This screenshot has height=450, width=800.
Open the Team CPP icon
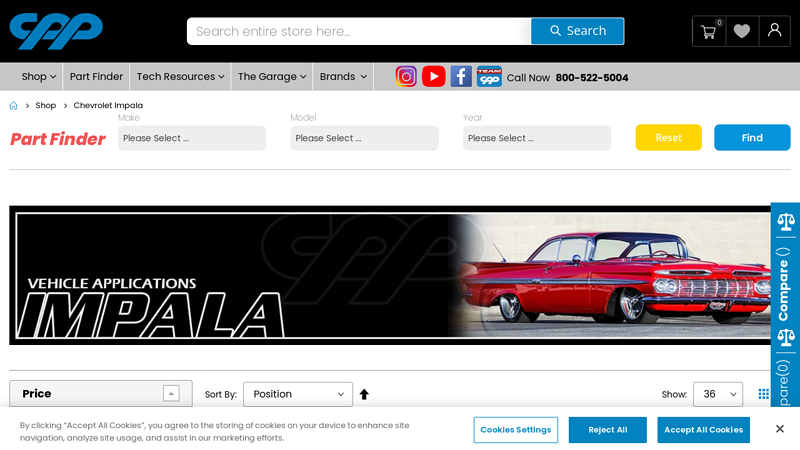point(489,77)
